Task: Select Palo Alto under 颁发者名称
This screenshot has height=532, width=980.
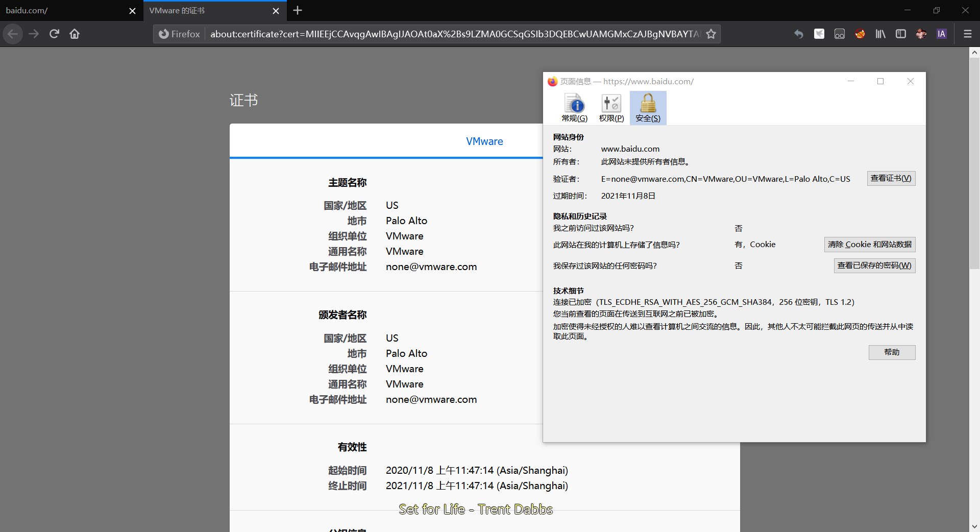Action: 406,353
